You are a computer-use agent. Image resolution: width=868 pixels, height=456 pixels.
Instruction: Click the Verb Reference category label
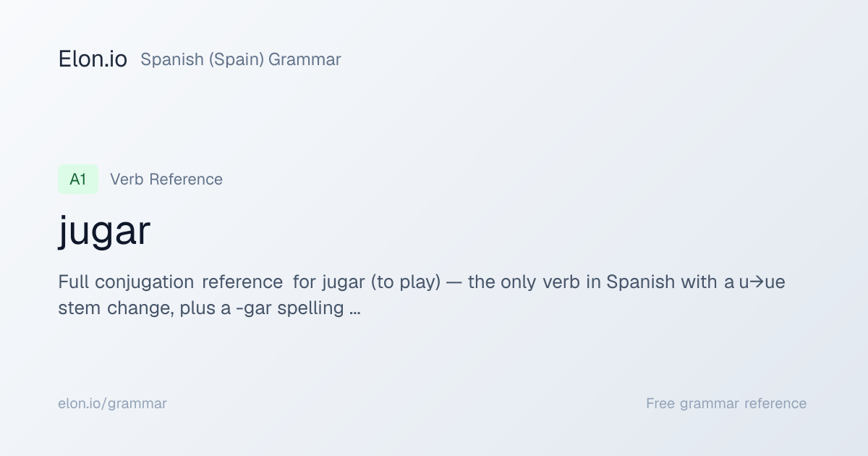[166, 180]
